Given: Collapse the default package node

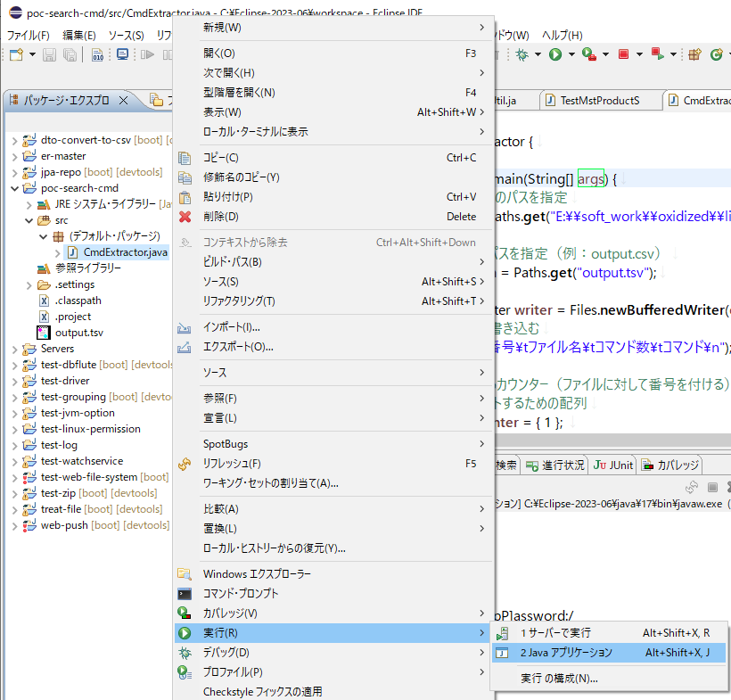Looking at the screenshot, I should (x=44, y=236).
